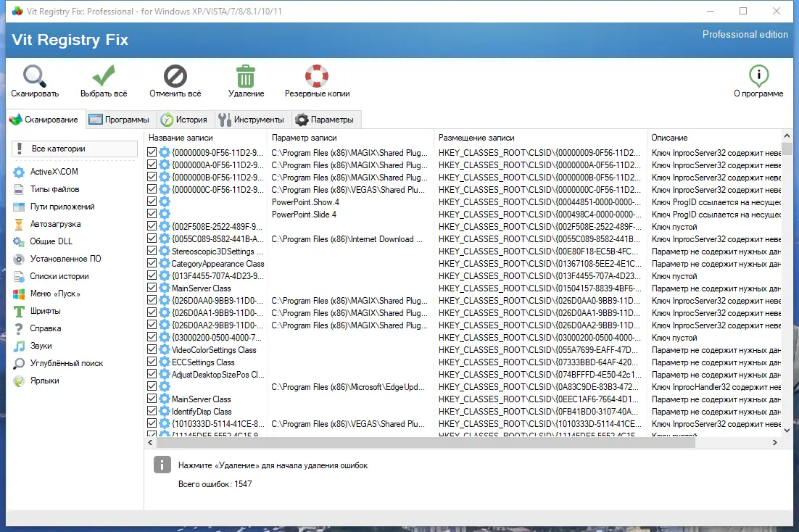Viewport: 799px width, 532px height.
Task: Select Общие DLL gears icon
Action: pyautogui.click(x=19, y=241)
